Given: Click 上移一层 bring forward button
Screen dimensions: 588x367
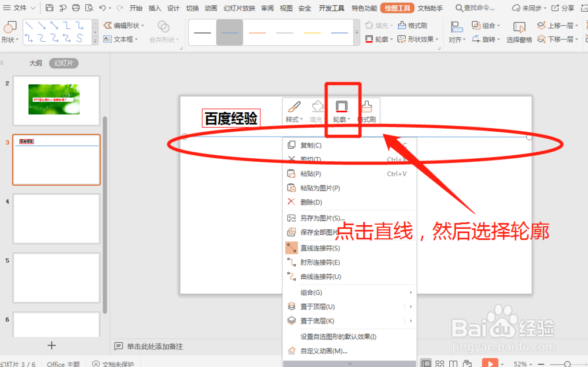Looking at the screenshot, I should 557,25.
